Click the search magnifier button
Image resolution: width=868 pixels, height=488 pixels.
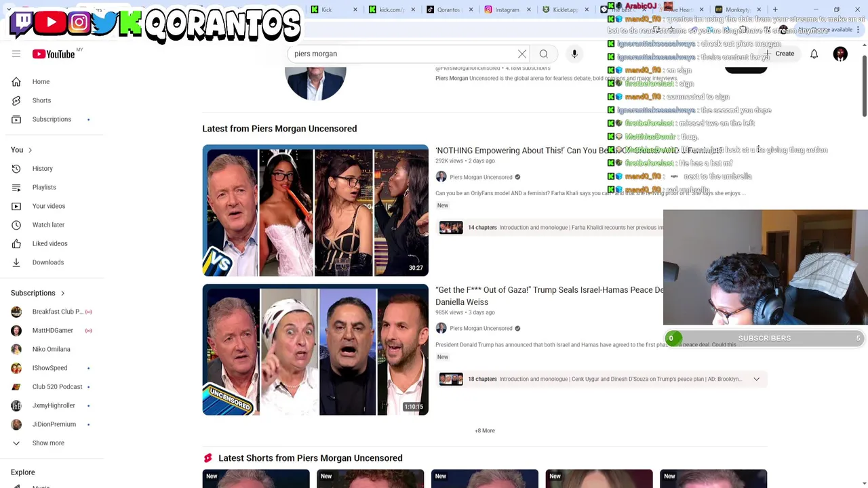544,54
